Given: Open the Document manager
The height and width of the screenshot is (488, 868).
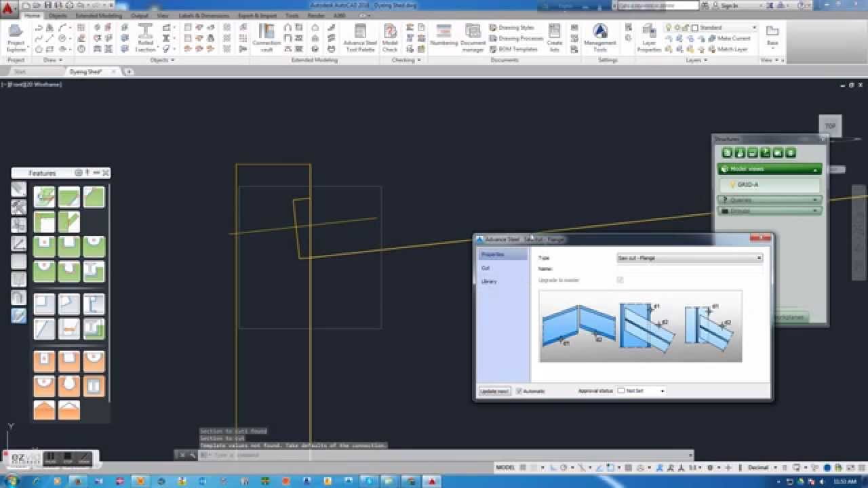Looking at the screenshot, I should pyautogui.click(x=473, y=38).
